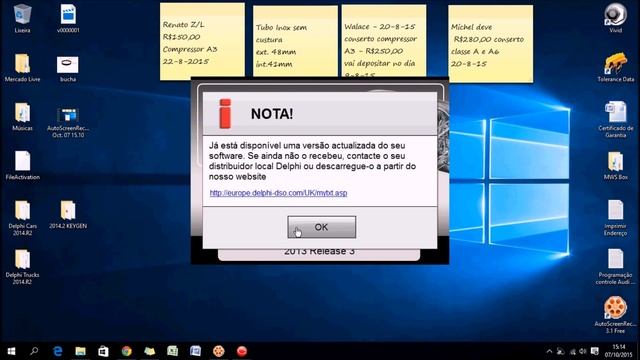Click the 2013 Release 3 splash text

(x=319, y=252)
